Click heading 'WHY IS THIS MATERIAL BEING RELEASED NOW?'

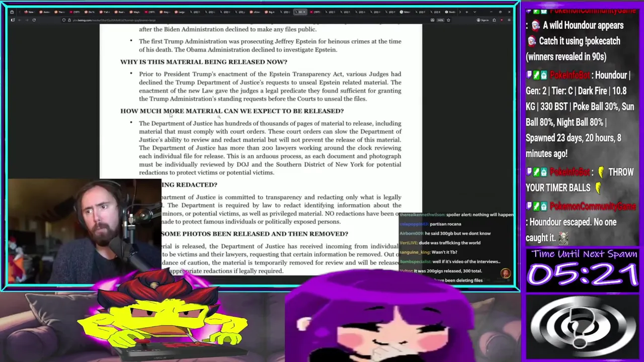coord(204,62)
